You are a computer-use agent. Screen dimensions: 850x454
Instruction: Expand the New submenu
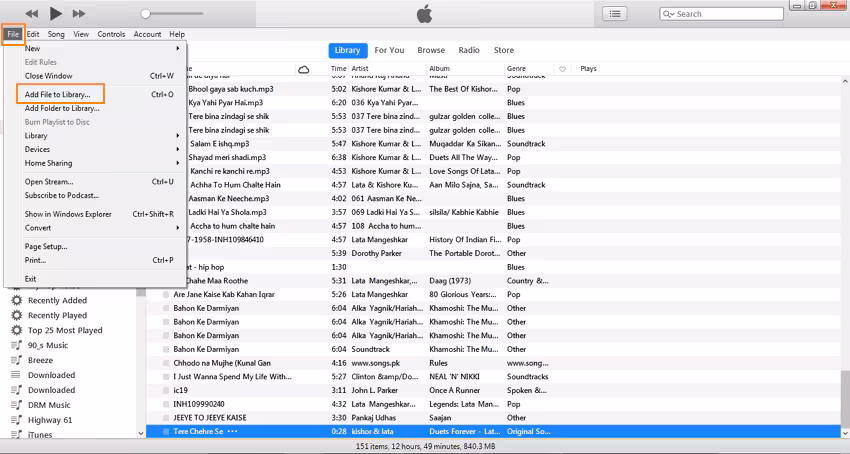click(x=95, y=48)
